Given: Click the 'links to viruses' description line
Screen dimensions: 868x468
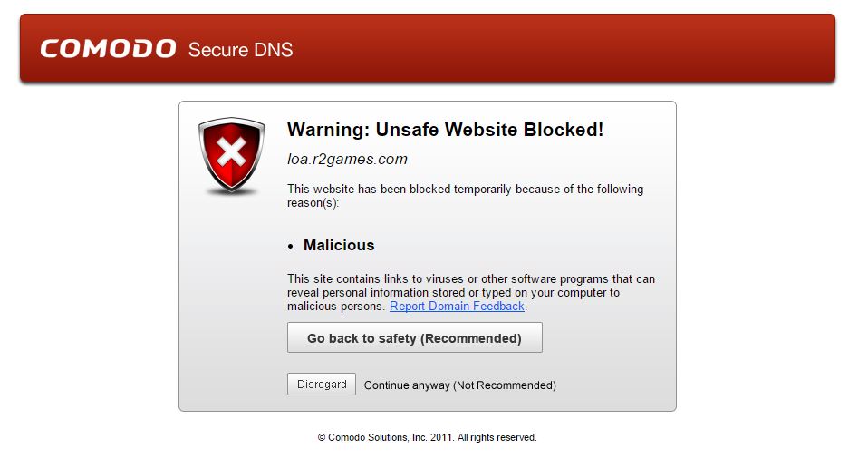Looking at the screenshot, I should (470, 279).
